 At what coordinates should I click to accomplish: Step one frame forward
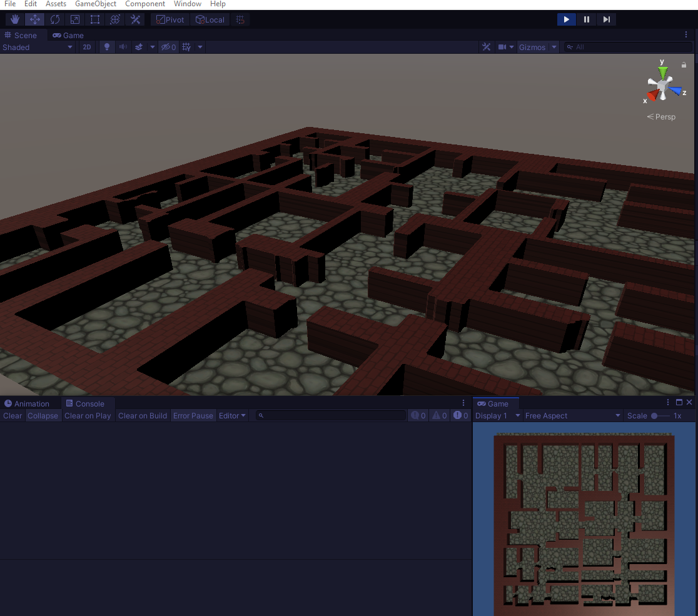(606, 19)
